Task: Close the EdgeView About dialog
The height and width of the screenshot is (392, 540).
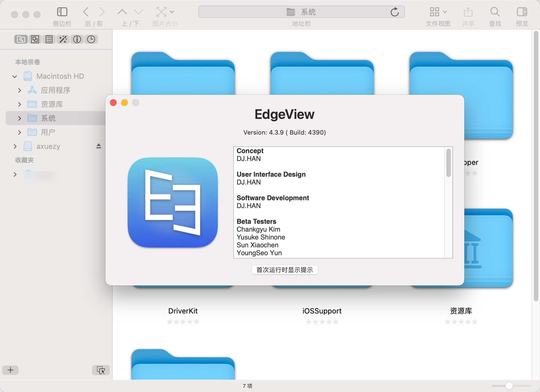Action: click(113, 103)
